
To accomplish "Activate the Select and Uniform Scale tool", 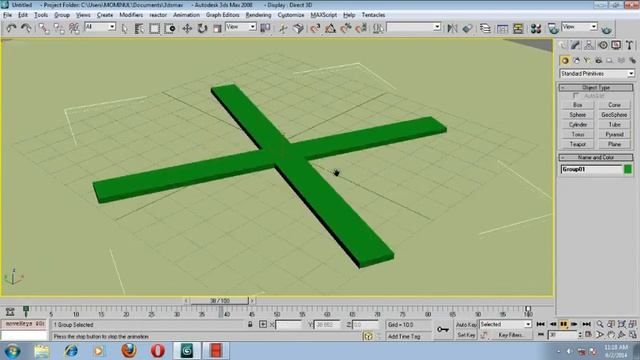I will [x=217, y=28].
